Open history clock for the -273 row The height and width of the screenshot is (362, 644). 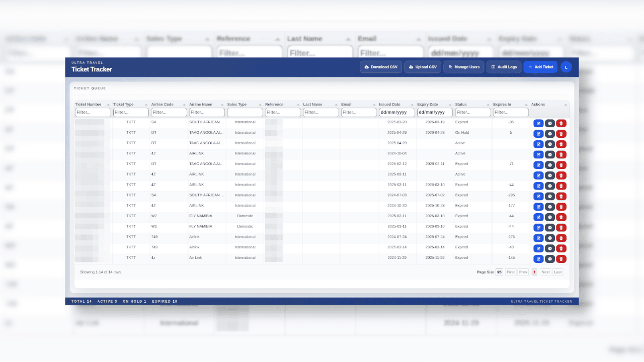pyautogui.click(x=550, y=238)
